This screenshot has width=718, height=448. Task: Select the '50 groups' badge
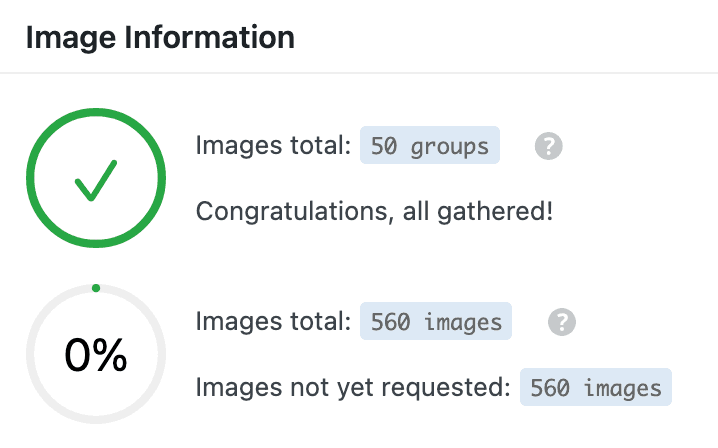pyautogui.click(x=430, y=146)
